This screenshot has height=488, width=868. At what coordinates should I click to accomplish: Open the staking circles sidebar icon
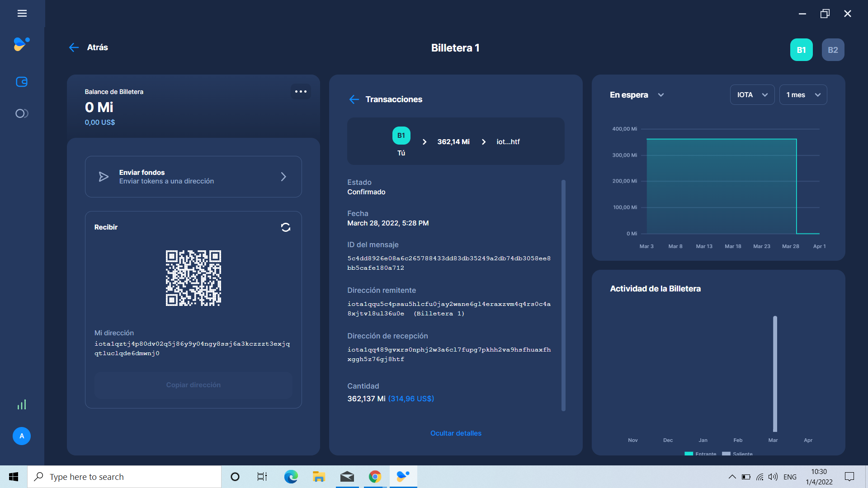[22, 113]
